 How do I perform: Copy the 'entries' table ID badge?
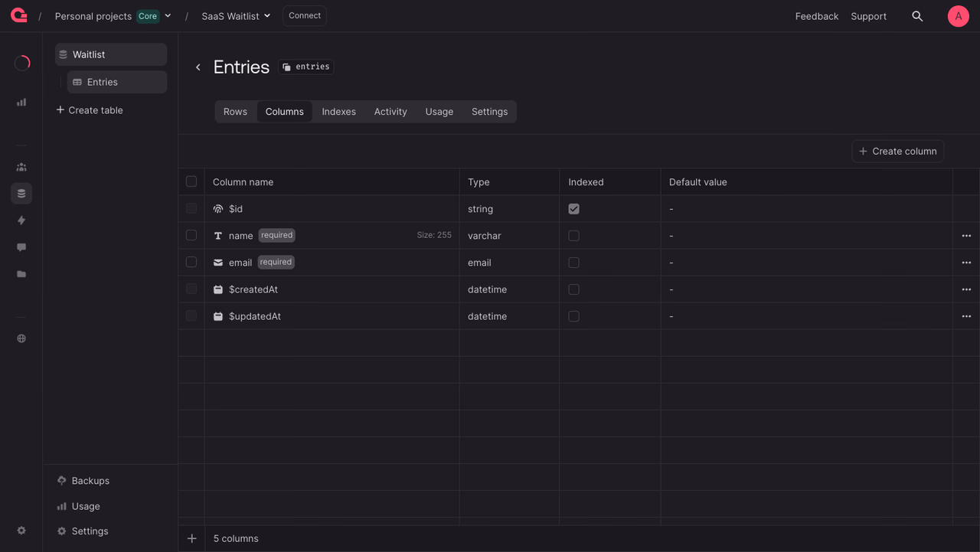pyautogui.click(x=306, y=67)
